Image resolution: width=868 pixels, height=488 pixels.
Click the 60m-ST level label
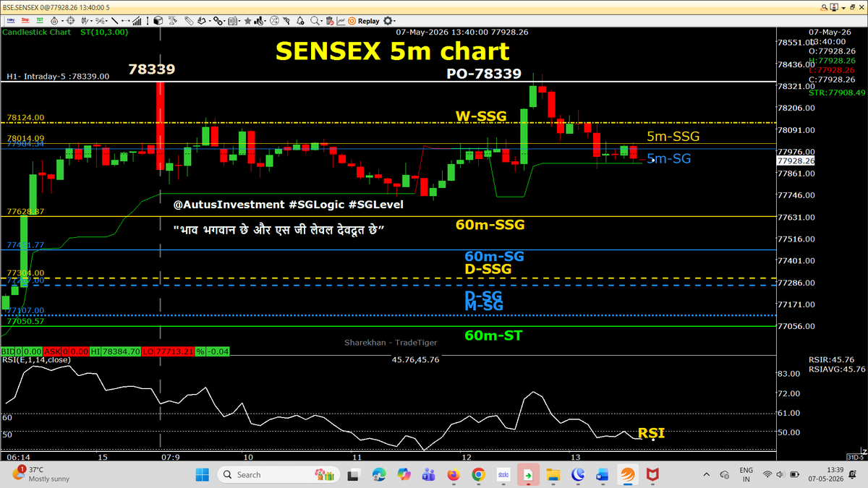pos(493,335)
